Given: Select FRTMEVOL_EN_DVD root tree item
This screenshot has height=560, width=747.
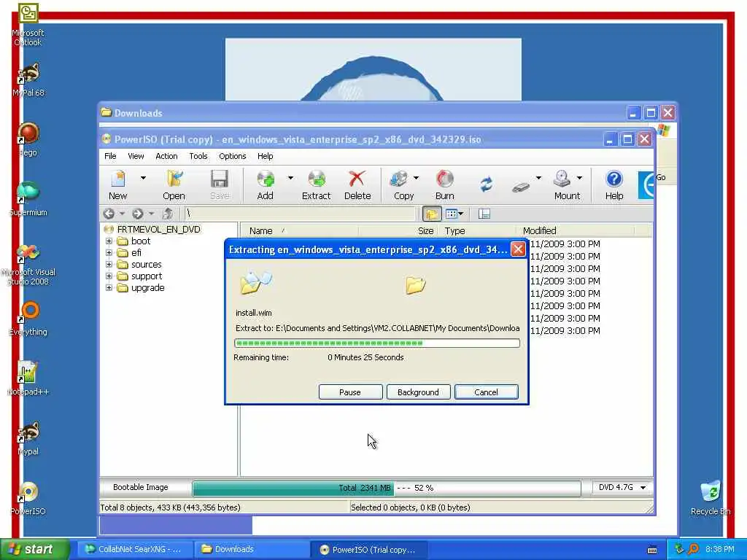Looking at the screenshot, I should [158, 230].
